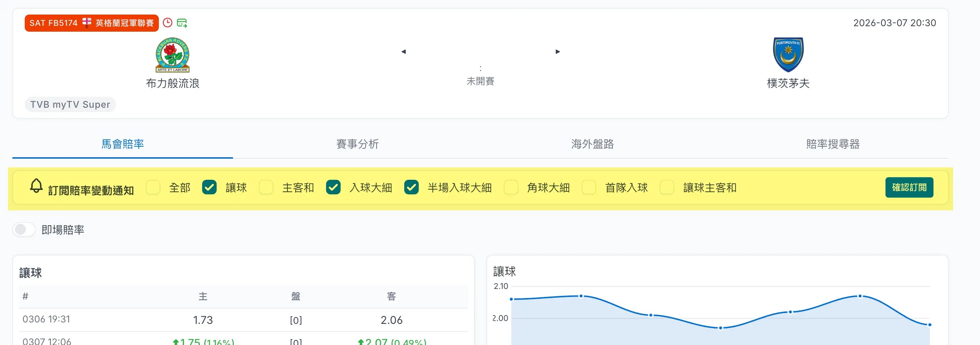
Task: Click the 客 column header
Action: coord(391,296)
